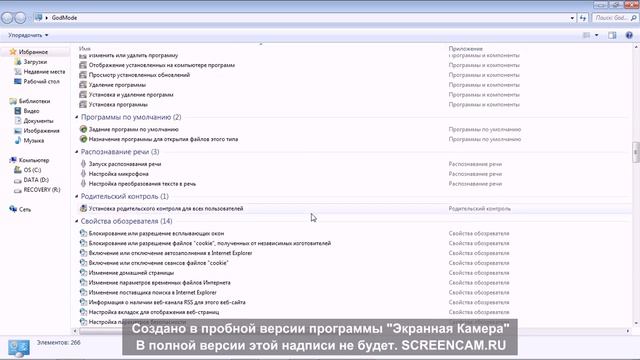Click icon of Задание программ по умолчанию
Viewport: 640px width, 360px height.
pos(83,129)
